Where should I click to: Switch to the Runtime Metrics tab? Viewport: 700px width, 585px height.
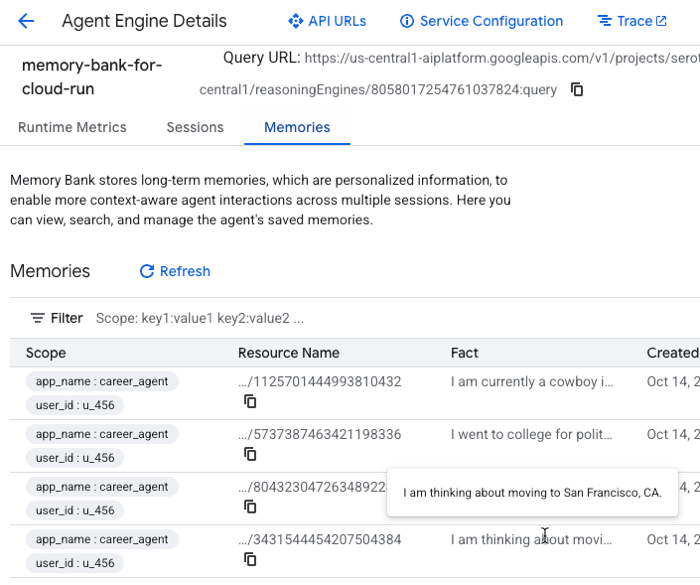tap(72, 127)
